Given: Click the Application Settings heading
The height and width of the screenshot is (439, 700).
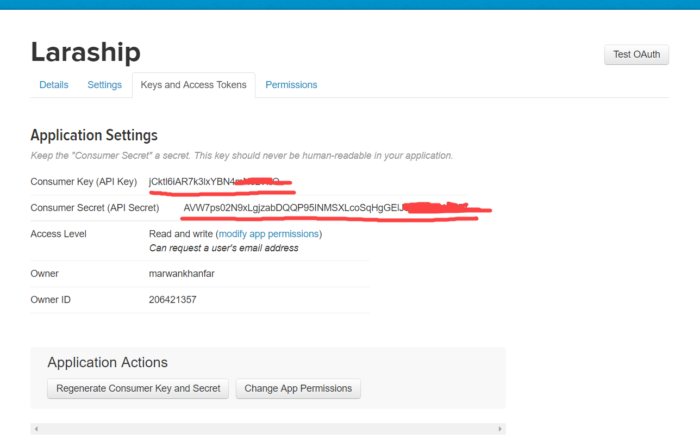Looking at the screenshot, I should coord(94,135).
